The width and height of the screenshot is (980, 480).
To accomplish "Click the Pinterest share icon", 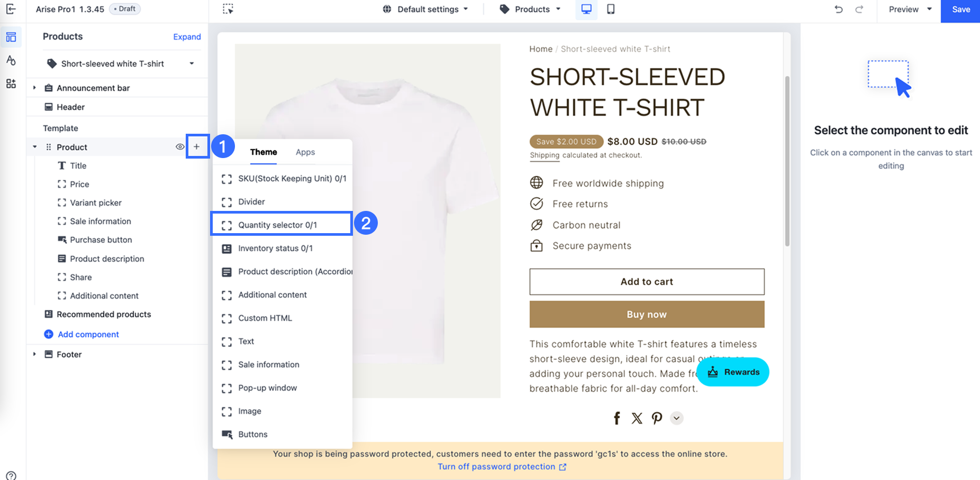I will (x=657, y=418).
